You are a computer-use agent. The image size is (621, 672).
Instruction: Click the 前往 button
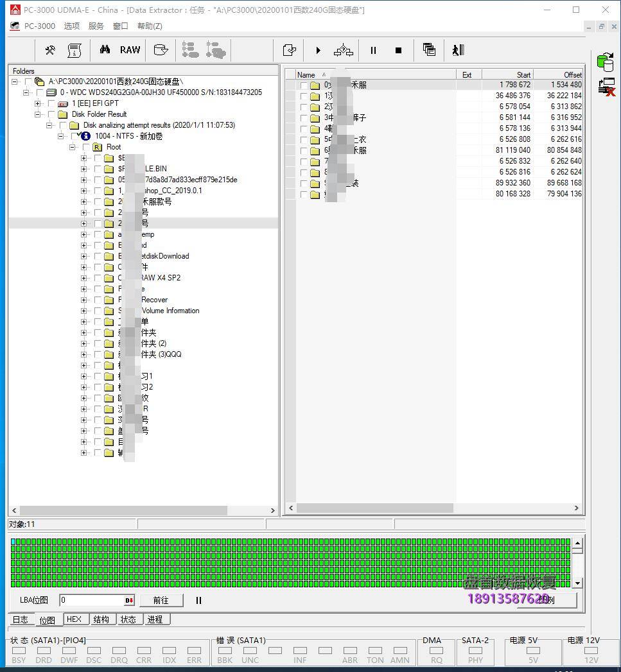pyautogui.click(x=161, y=600)
